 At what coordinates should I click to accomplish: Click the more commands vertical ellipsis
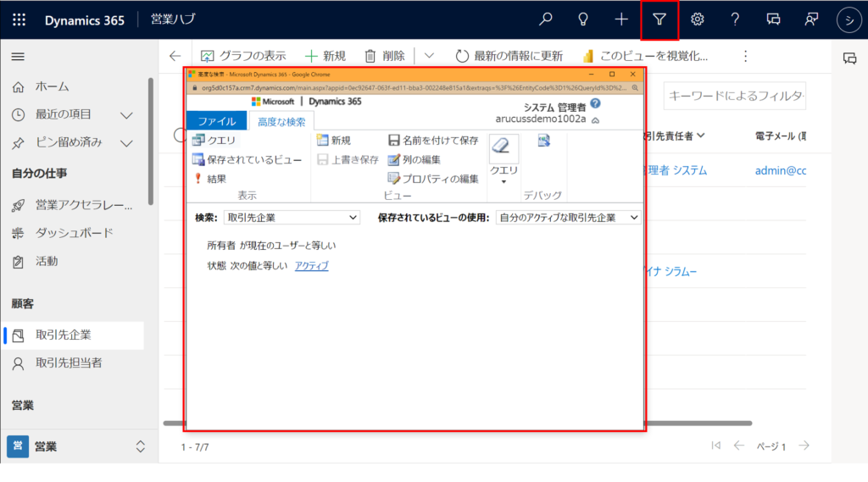746,56
